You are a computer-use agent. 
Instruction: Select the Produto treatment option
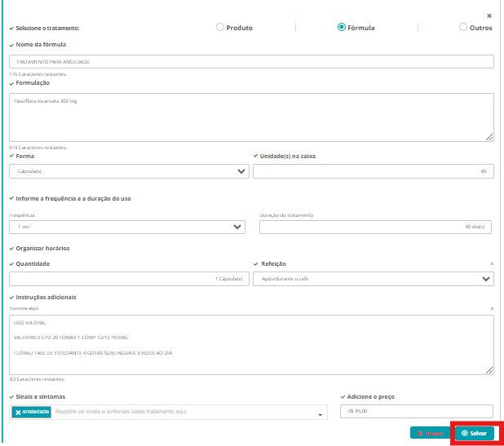coord(220,27)
